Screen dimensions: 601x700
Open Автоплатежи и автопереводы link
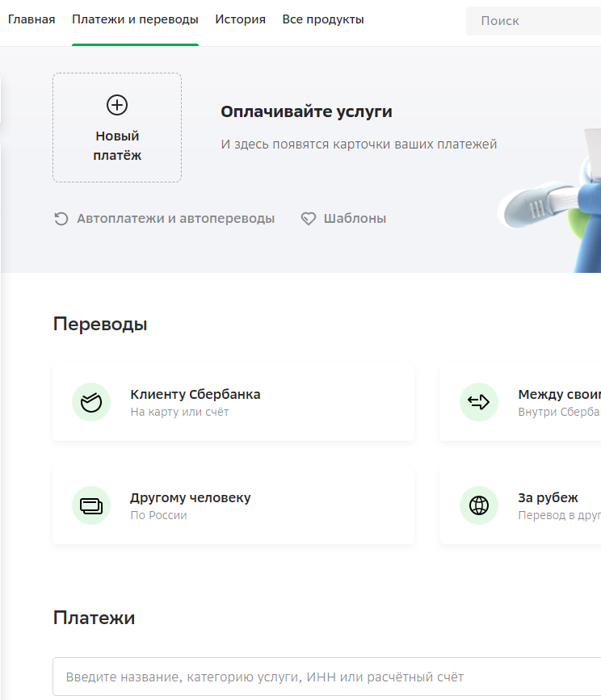175,218
